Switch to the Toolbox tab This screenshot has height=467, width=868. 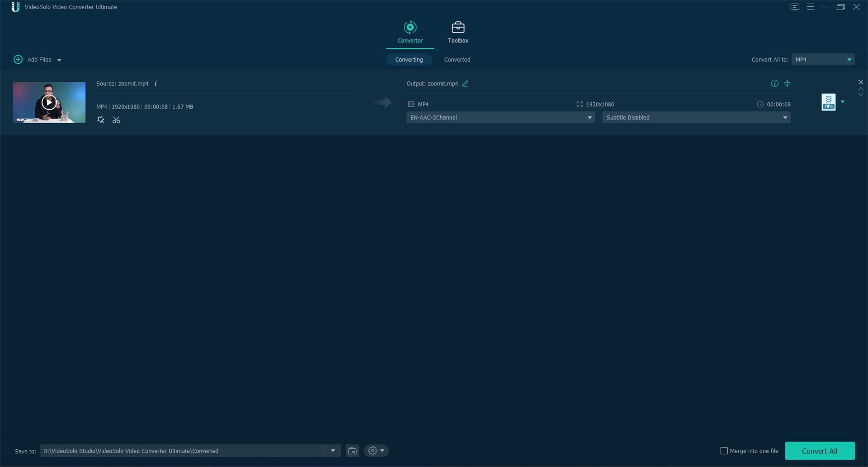click(x=458, y=33)
